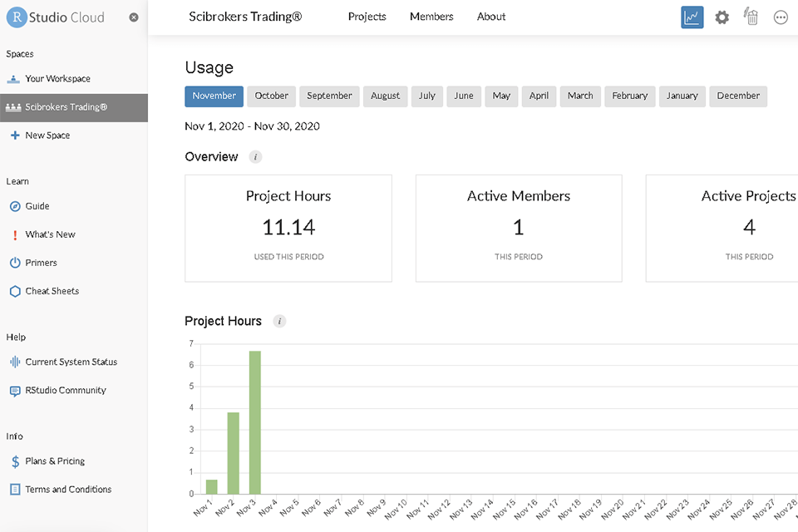Screen dimensions: 798x532
Task: Select the September usage period
Action: pos(329,96)
